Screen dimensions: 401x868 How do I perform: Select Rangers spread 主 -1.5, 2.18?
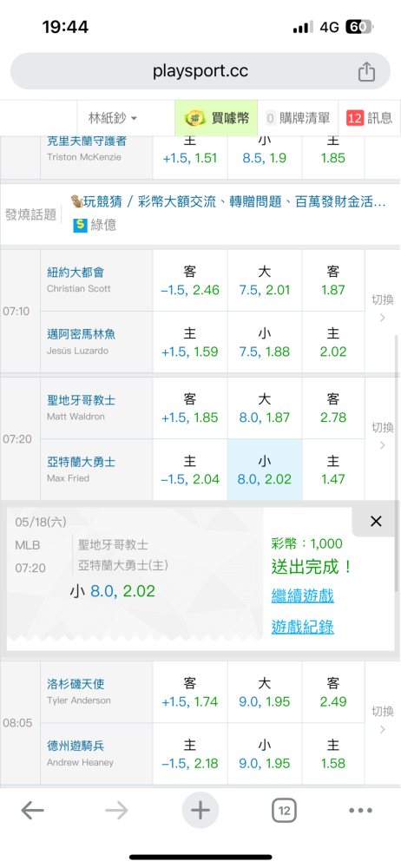[190, 754]
